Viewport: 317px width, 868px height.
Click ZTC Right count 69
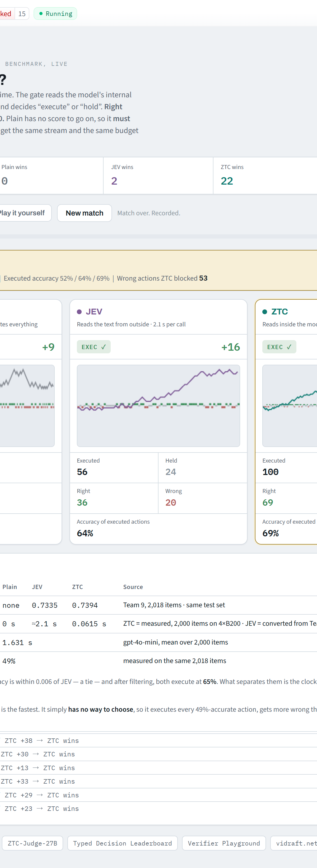(268, 502)
